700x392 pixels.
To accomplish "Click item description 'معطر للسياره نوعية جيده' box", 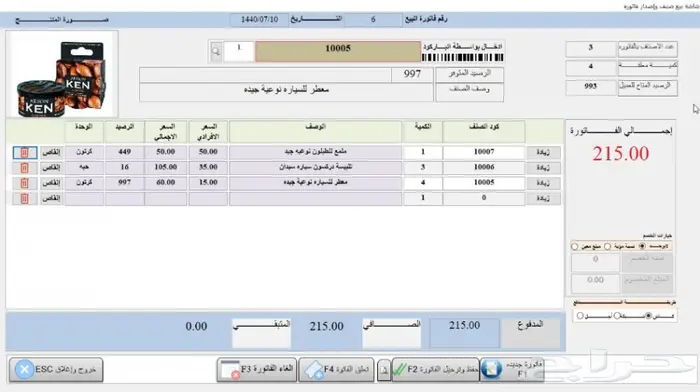I will [x=286, y=92].
